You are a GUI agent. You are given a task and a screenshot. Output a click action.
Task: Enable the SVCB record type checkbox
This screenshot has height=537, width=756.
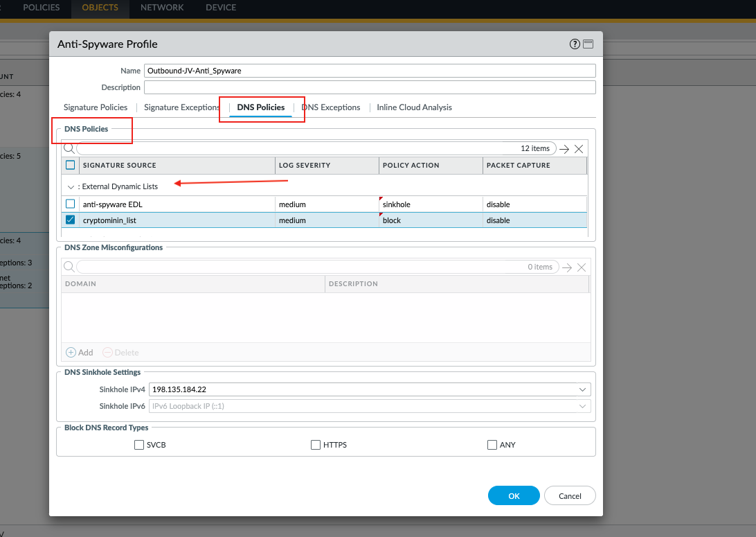point(139,445)
